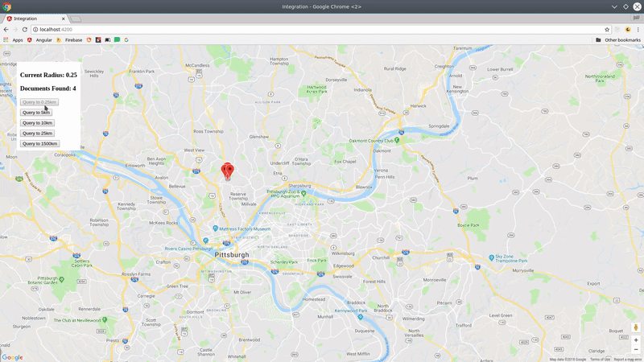The height and width of the screenshot is (362, 644).
Task: Click the localhost:4200 address bar
Action: coord(320,30)
